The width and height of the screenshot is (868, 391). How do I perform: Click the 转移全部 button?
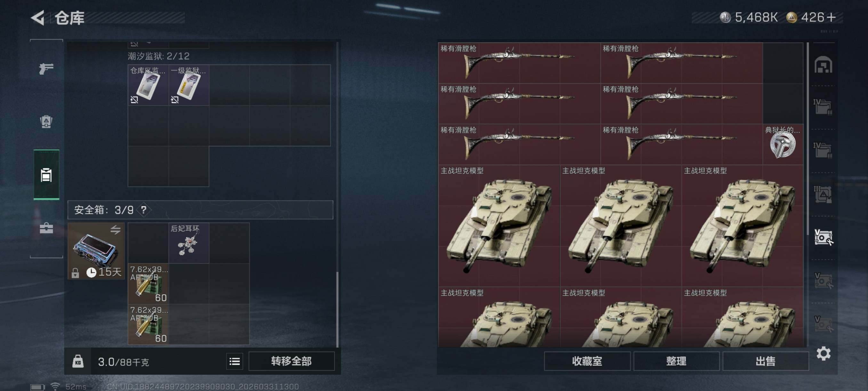tap(292, 361)
